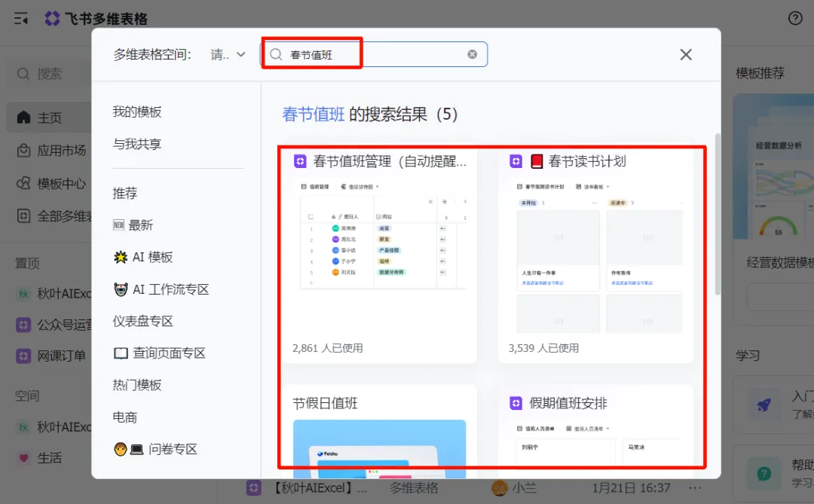Click the 节假日值班 blue preview image
The image size is (814, 504).
pyautogui.click(x=379, y=449)
